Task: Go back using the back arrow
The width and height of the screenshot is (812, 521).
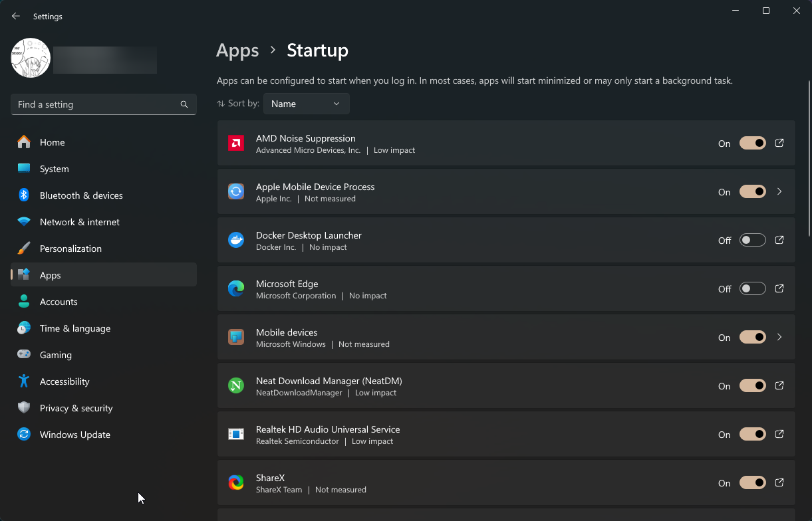Action: click(x=16, y=16)
